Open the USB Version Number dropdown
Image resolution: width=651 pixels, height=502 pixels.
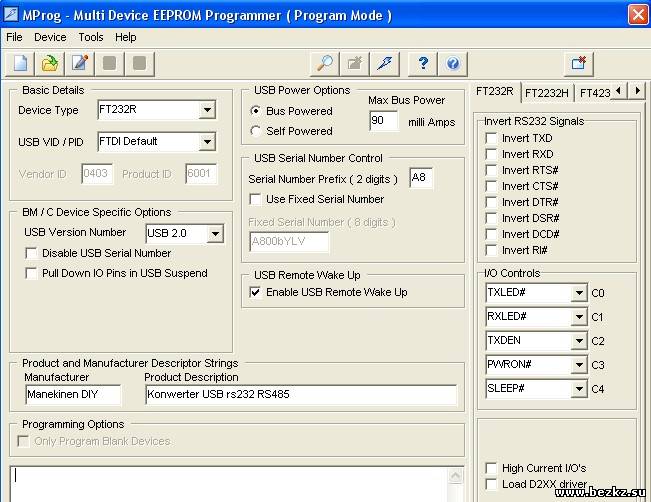(215, 233)
